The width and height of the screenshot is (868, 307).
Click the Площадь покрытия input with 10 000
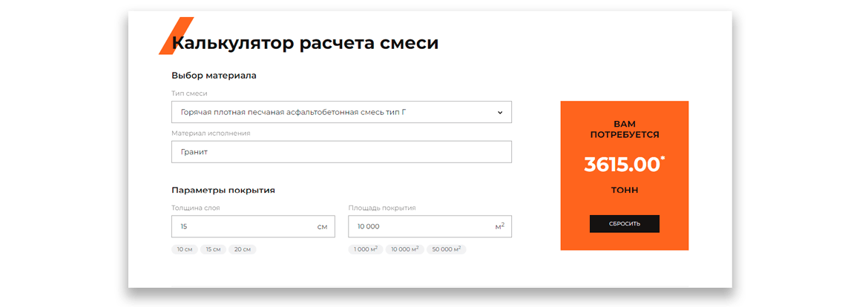(430, 226)
